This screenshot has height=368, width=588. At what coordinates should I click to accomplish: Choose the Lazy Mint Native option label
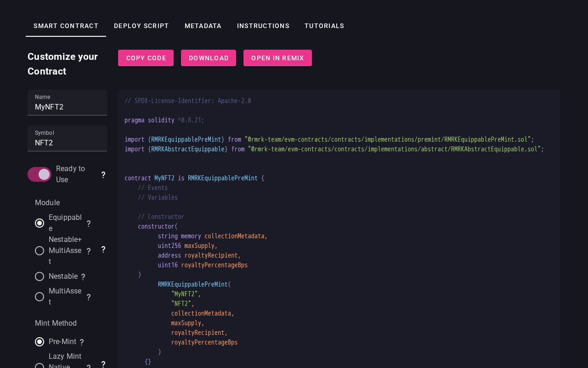pyautogui.click(x=65, y=362)
